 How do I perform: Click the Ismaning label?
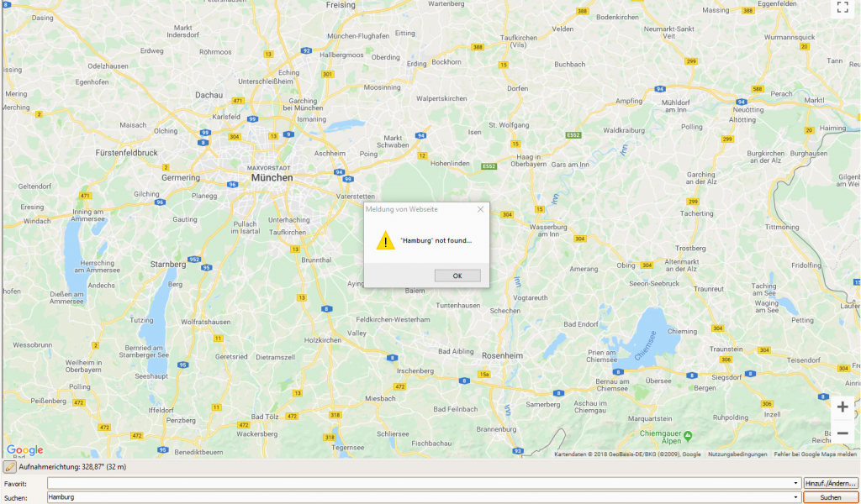pyautogui.click(x=311, y=119)
